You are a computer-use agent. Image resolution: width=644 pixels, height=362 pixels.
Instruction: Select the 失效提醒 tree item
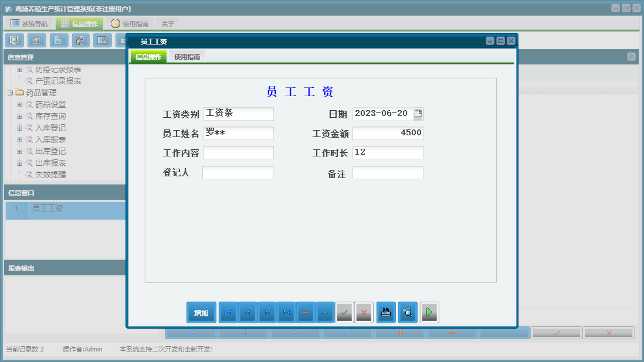tap(50, 175)
